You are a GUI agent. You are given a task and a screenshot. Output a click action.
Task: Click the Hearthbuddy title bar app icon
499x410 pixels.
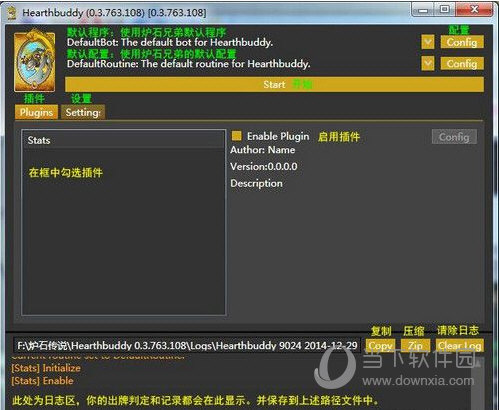12,13
